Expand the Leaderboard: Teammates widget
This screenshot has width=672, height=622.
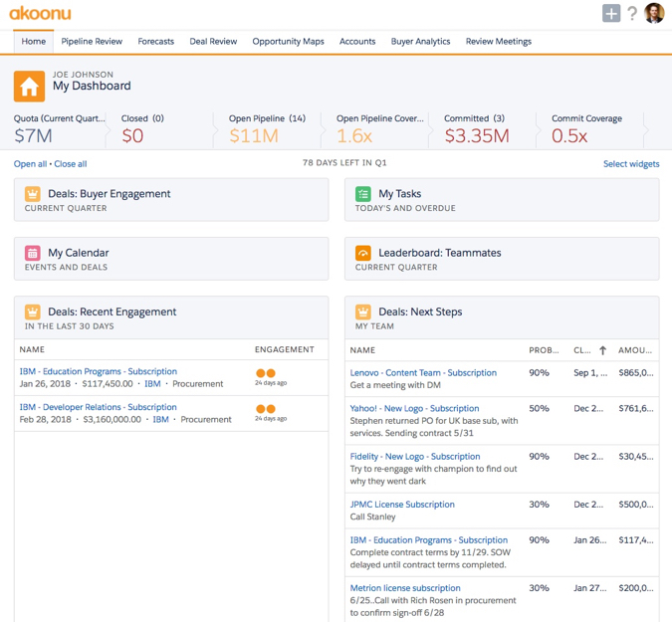[x=502, y=259]
